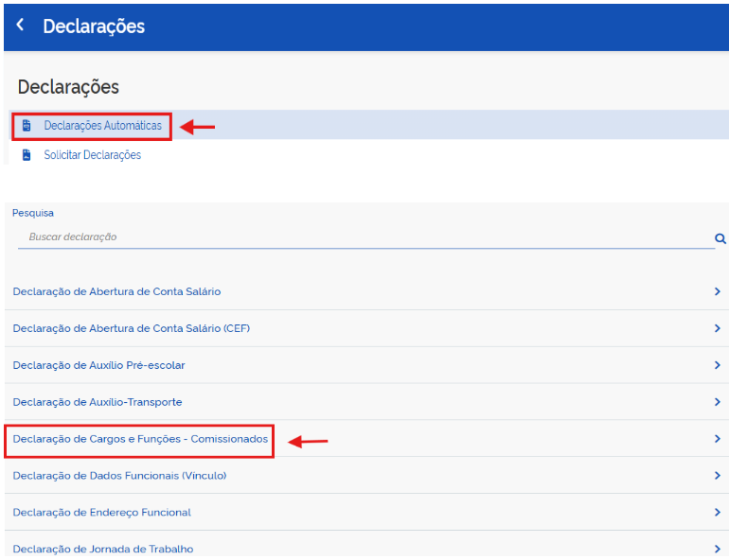This screenshot has width=729, height=560.
Task: Go back using the header arrow
Action: tap(20, 25)
